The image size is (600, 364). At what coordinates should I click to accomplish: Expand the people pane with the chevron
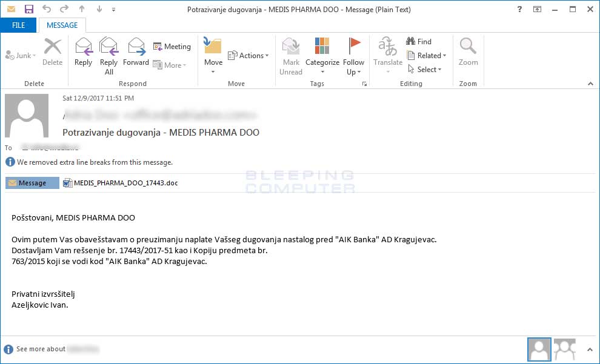[590, 349]
